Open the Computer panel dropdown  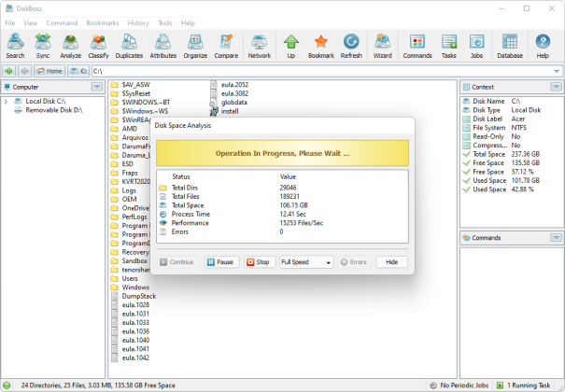click(x=96, y=87)
